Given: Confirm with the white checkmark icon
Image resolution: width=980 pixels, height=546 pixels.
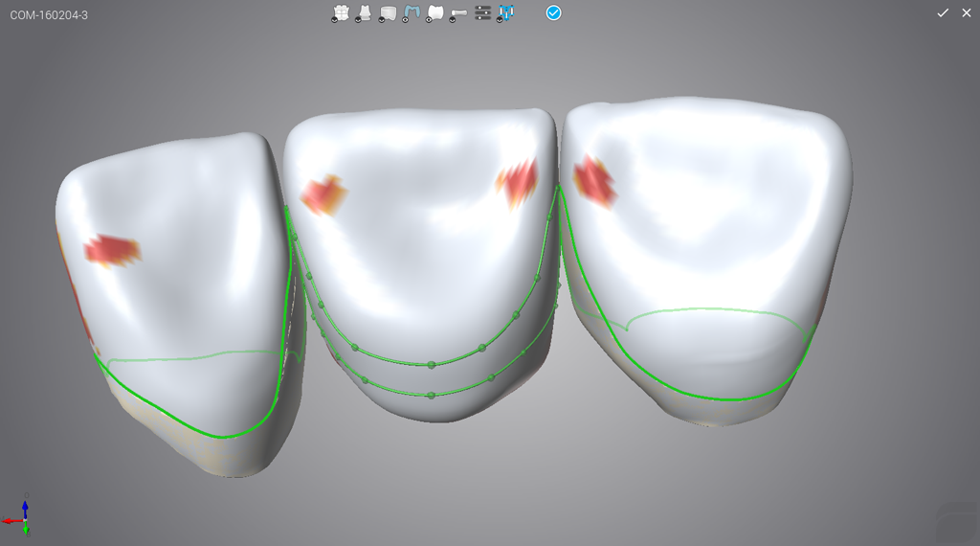Looking at the screenshot, I should pyautogui.click(x=943, y=12).
